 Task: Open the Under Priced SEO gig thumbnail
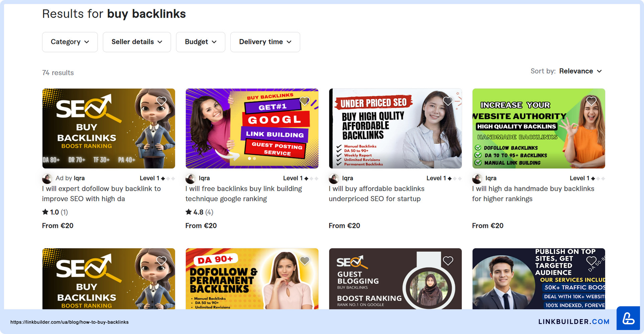(395, 128)
